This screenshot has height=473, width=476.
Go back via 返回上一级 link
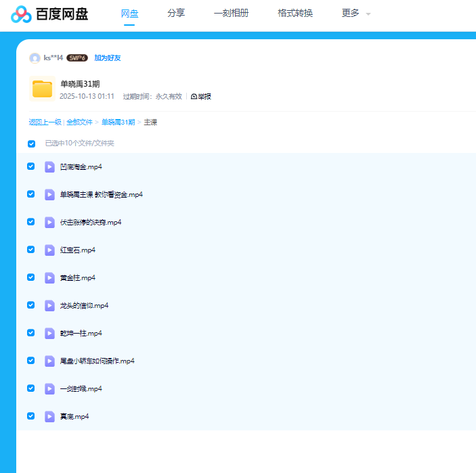click(45, 122)
